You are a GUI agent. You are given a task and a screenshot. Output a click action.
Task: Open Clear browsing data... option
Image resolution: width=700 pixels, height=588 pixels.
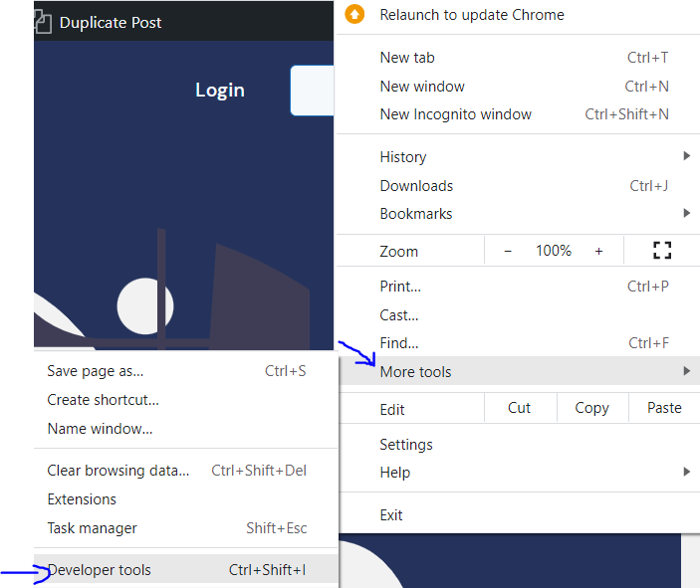tap(186, 471)
